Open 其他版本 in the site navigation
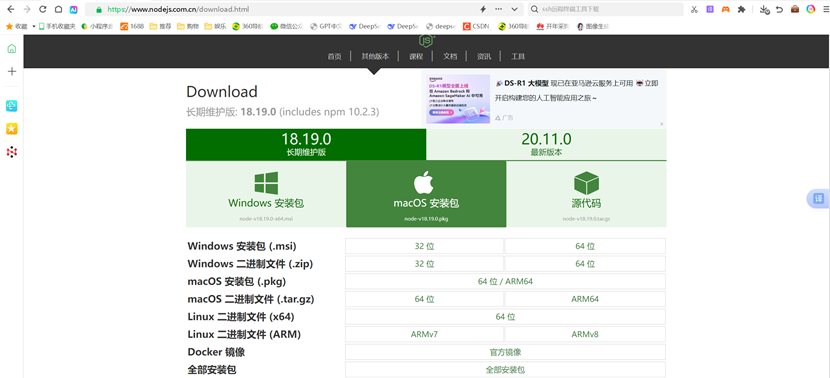Viewport: 830px width, 378px height. point(375,57)
